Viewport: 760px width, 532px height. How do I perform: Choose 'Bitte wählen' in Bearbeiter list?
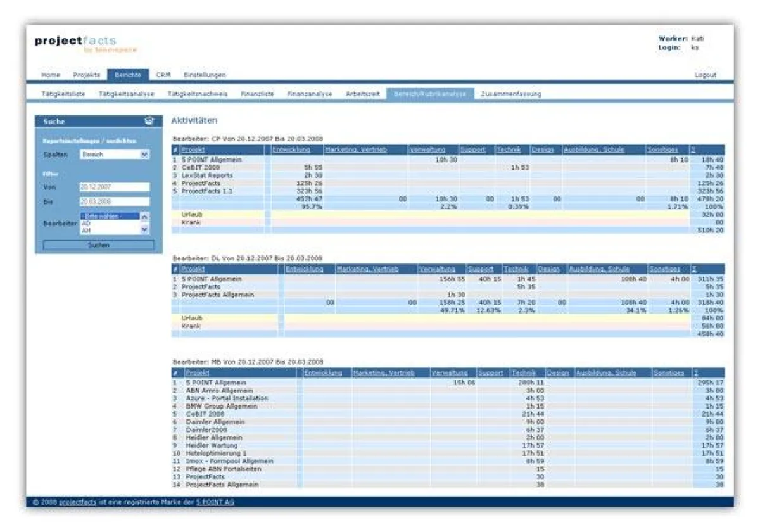109,216
